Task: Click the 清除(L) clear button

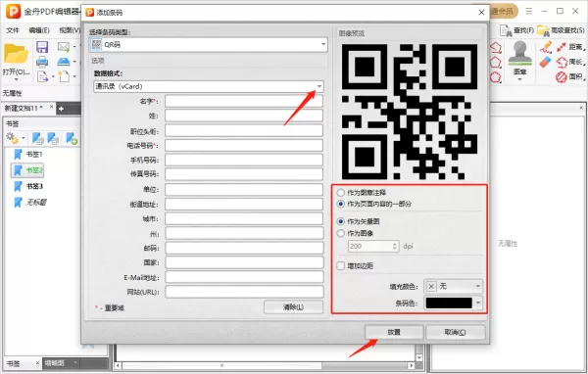Action: (x=293, y=307)
